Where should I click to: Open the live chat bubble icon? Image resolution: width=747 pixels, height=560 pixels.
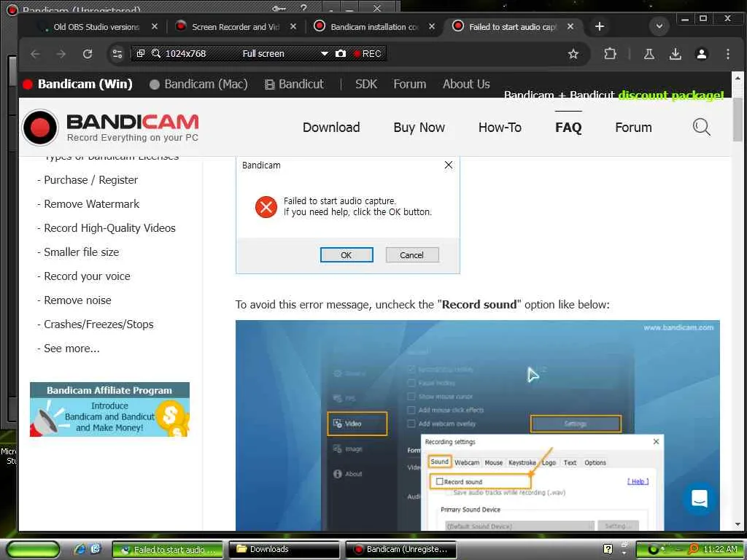699,499
